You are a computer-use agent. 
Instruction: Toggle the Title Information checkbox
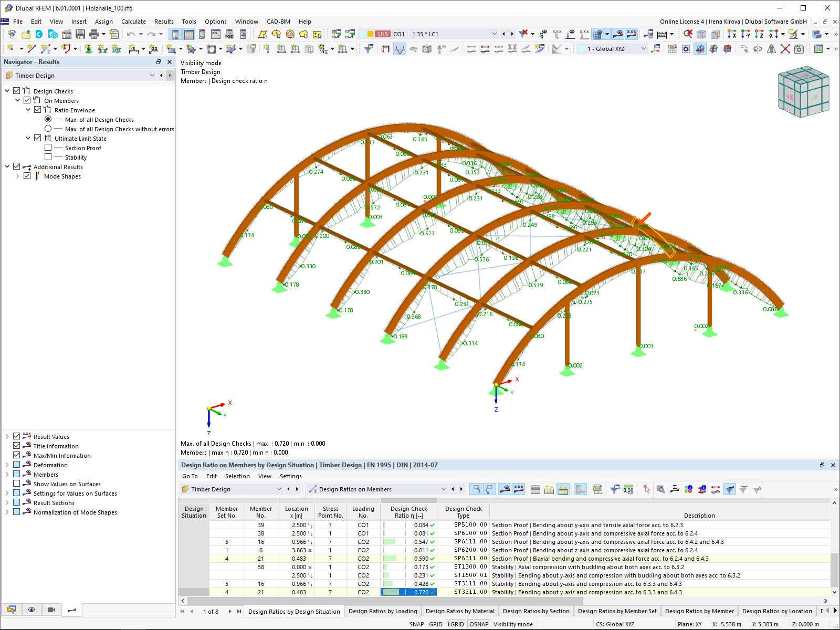click(x=17, y=446)
